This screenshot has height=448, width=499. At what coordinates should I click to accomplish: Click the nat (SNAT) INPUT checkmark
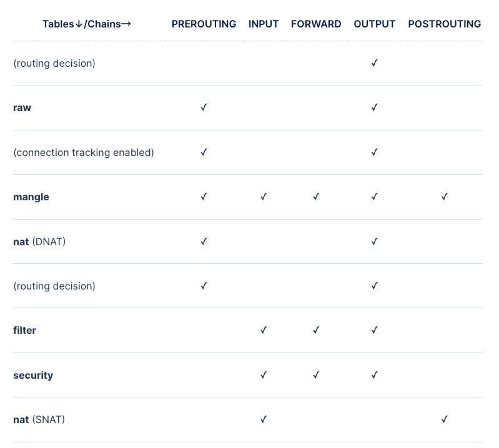point(264,419)
